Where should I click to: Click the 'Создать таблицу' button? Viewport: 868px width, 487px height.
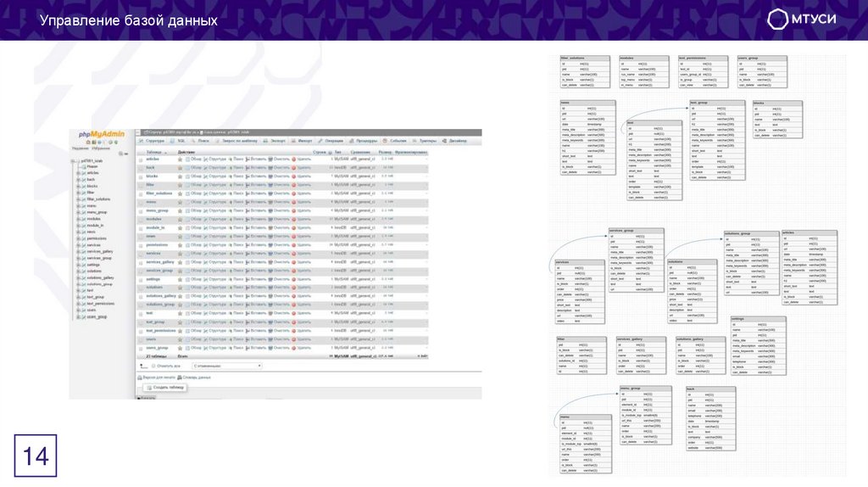[165, 388]
